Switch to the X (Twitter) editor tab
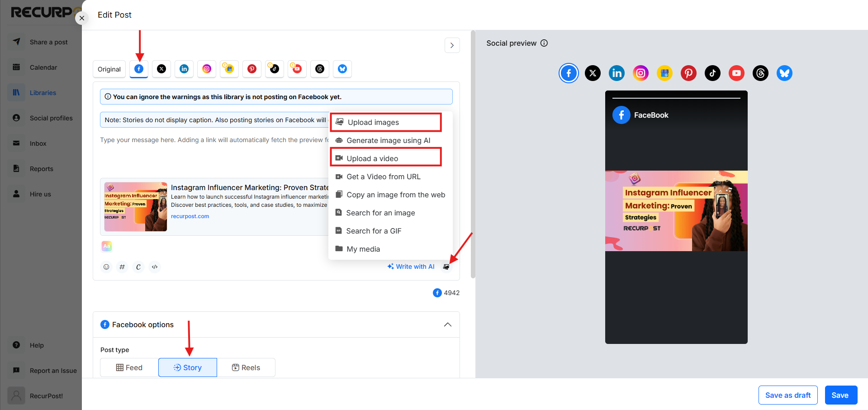Viewport: 868px width, 410px height. coord(161,69)
